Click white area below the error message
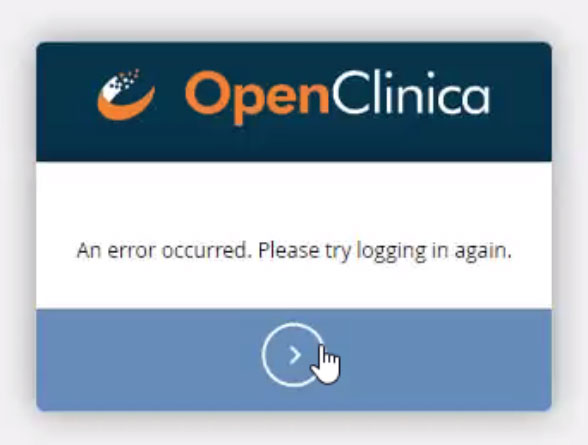The image size is (588, 445). (x=294, y=286)
